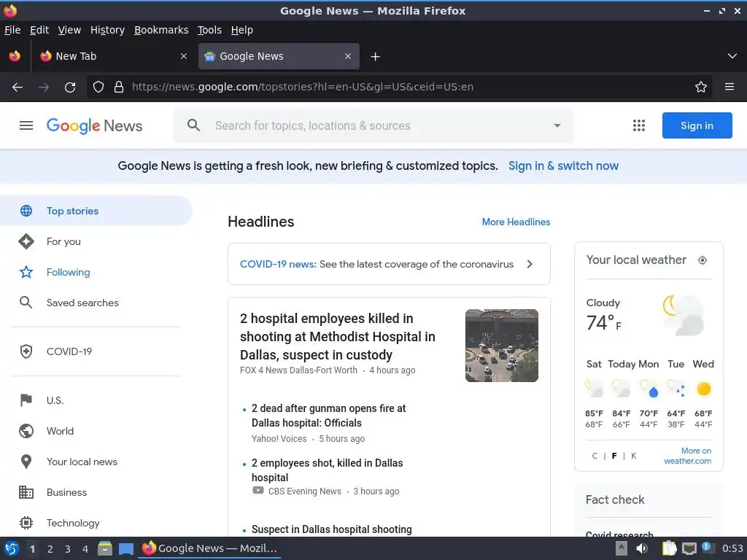747x560 pixels.
Task: Click the World globe icon
Action: 26,431
